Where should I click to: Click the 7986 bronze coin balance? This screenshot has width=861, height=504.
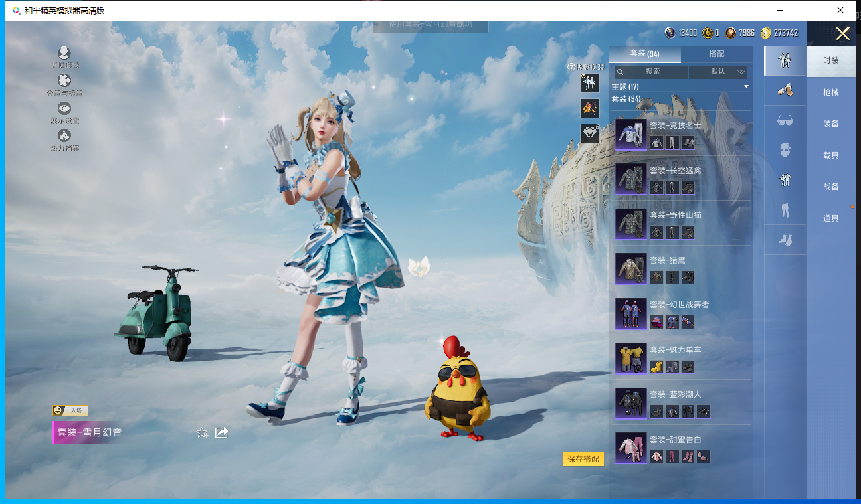click(740, 33)
